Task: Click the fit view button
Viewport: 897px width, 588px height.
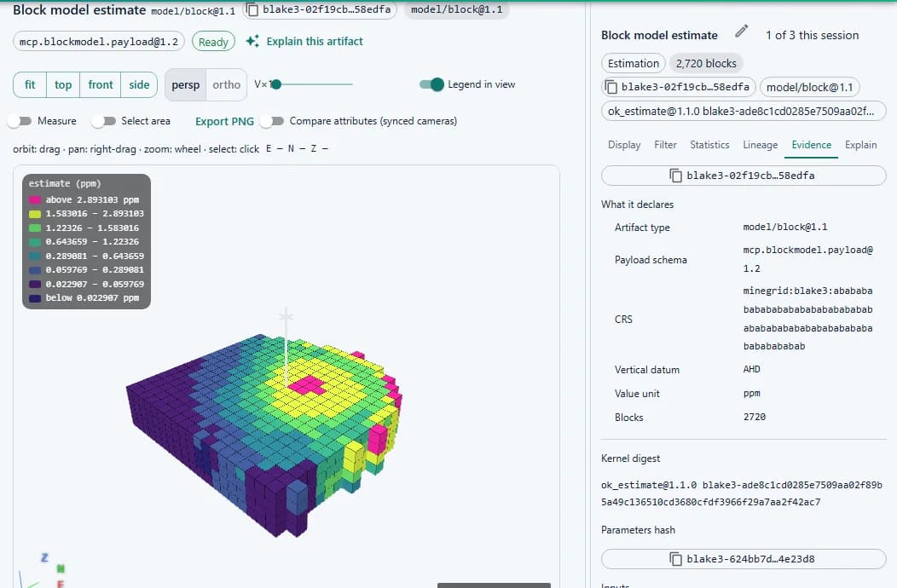Action: click(x=30, y=84)
